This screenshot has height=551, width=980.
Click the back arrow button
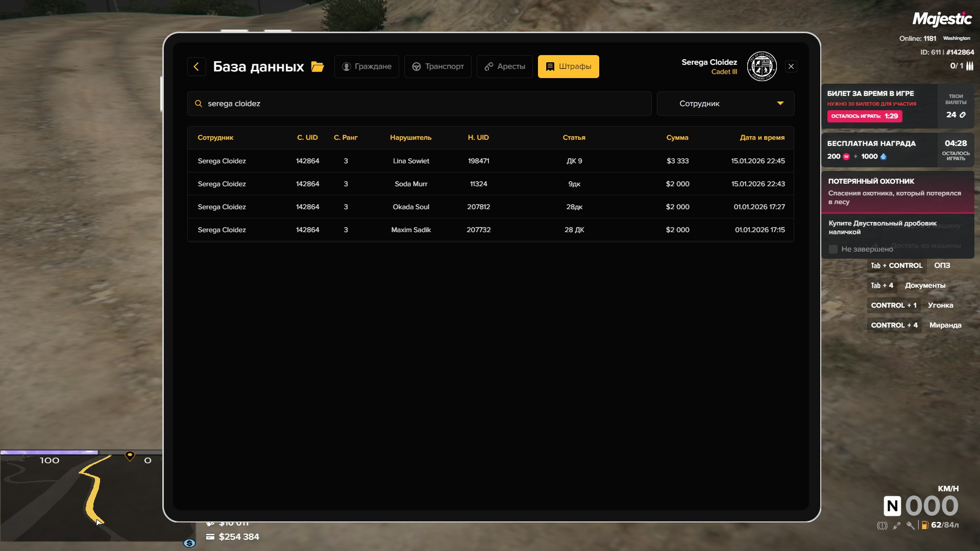coord(197,67)
